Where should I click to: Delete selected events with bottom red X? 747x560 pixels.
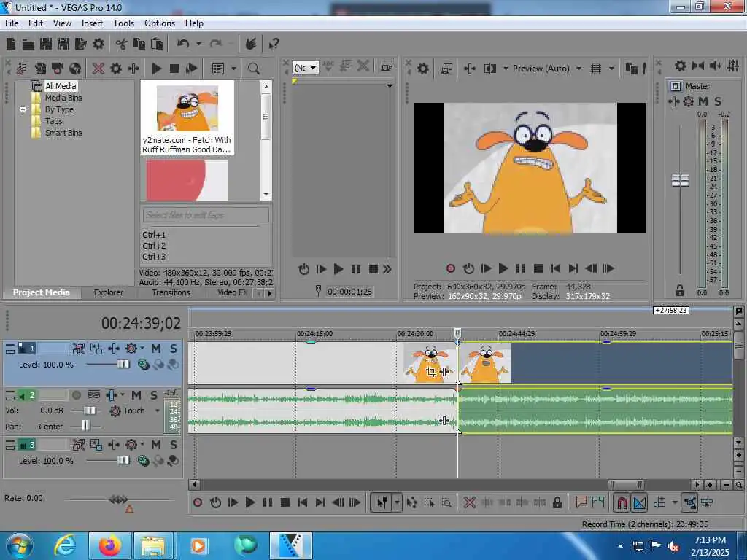[x=469, y=502]
